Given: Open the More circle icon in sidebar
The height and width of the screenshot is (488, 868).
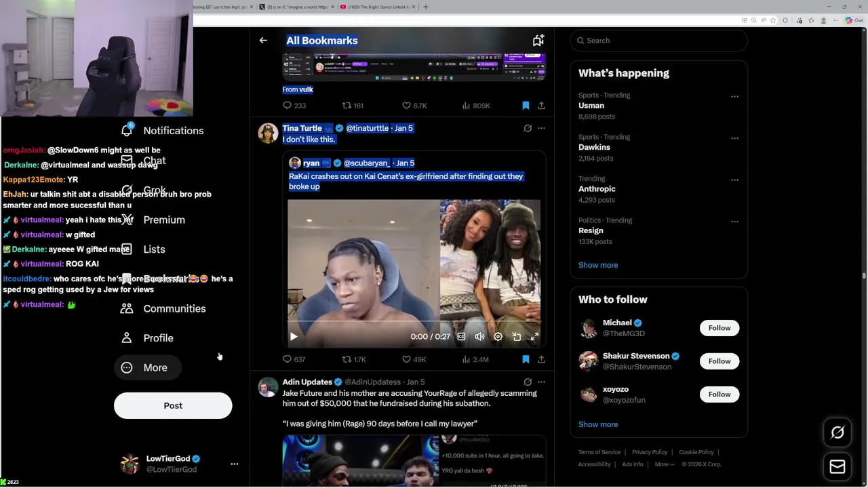Looking at the screenshot, I should [x=127, y=367].
